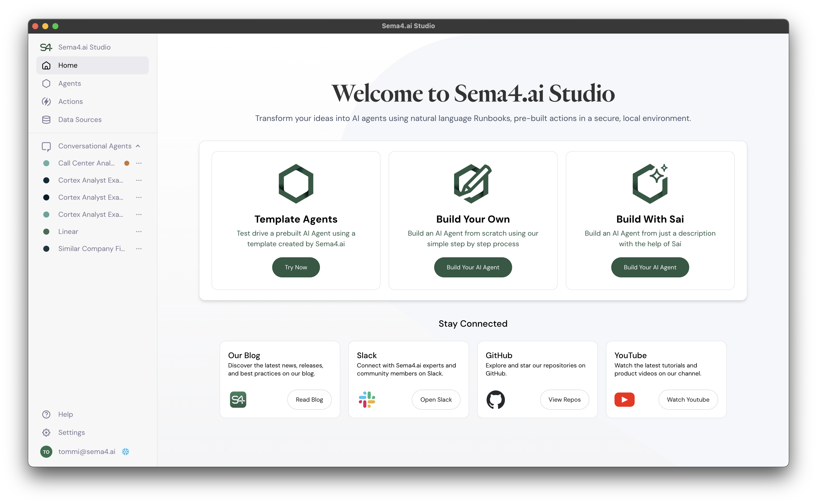Open more options for Call Center Anal...
Screen dimensions: 817x504
coord(139,163)
